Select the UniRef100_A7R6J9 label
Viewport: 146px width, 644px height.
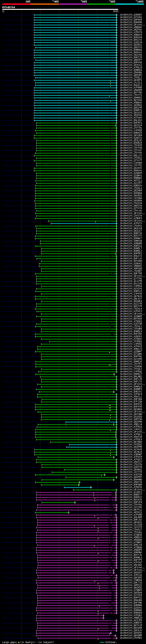point(131,67)
